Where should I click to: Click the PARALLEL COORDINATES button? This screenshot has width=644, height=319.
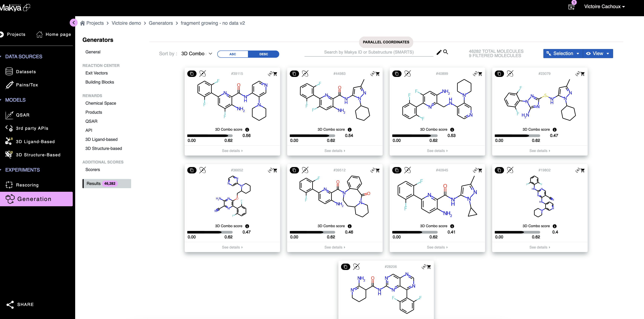[386, 42]
